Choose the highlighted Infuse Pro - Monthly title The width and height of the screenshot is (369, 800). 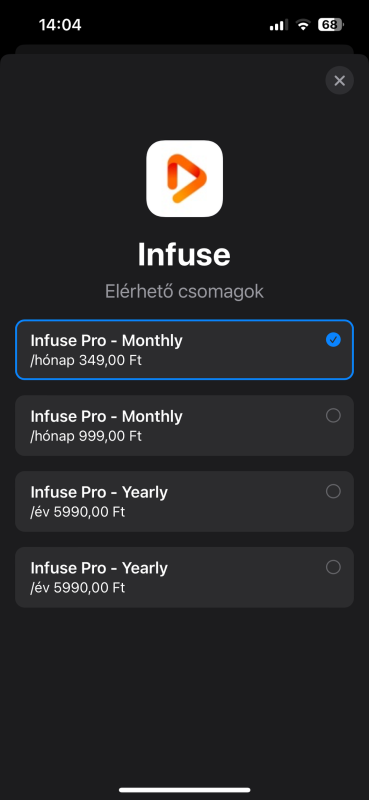[x=106, y=340]
